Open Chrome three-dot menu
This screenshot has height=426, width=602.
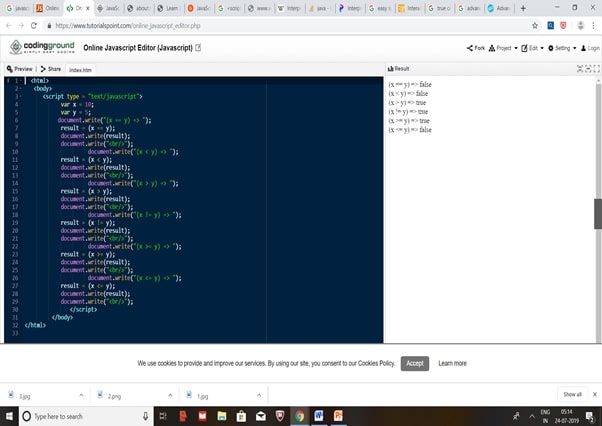pos(594,26)
